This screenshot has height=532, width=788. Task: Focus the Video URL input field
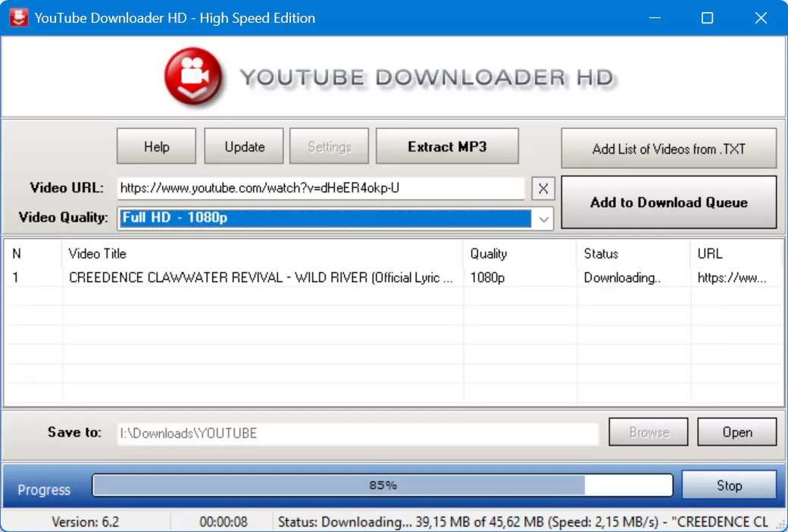coord(321,188)
